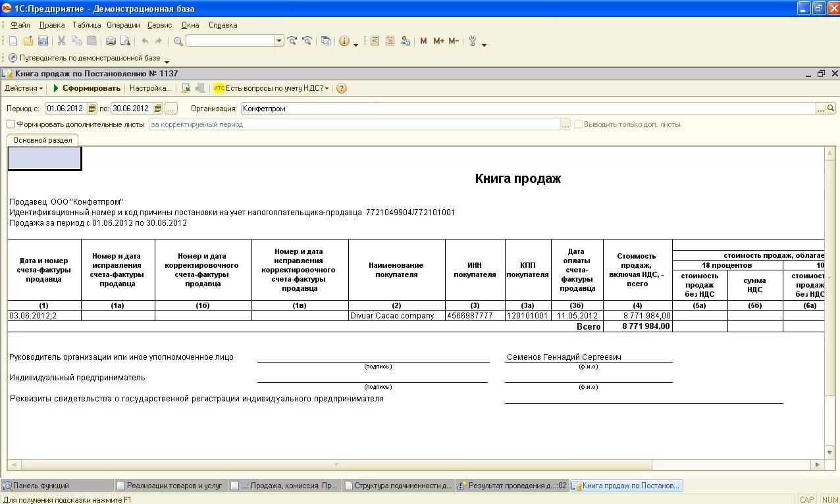Open the organization magnifier lookup button

tap(831, 108)
